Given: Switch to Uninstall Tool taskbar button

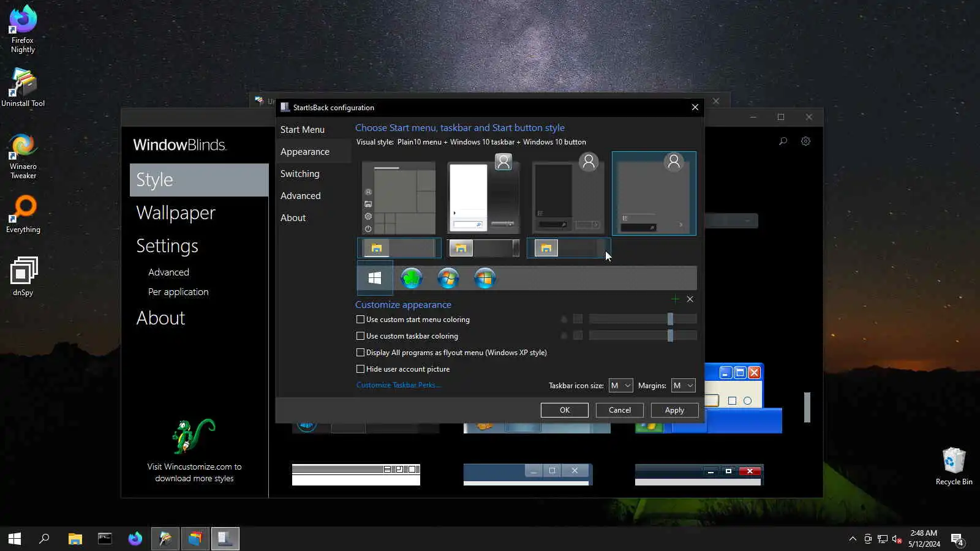Looking at the screenshot, I should [x=165, y=539].
